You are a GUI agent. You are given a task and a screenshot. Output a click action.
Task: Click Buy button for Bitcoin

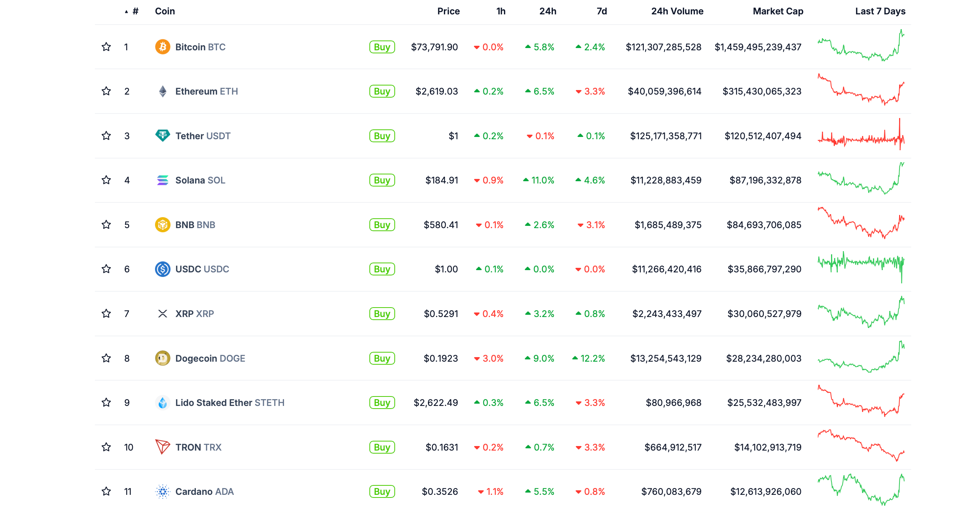[382, 47]
